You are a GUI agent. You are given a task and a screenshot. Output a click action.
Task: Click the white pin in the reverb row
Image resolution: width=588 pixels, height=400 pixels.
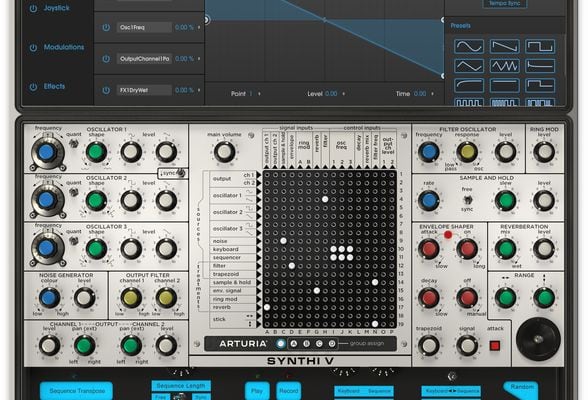(267, 307)
